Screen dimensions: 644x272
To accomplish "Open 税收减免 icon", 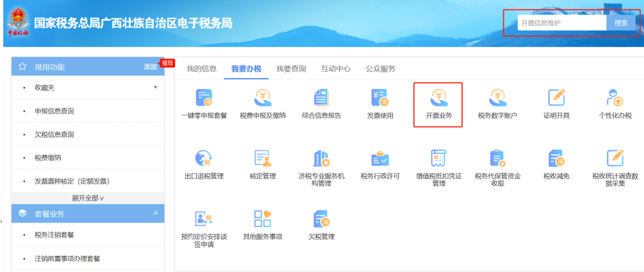I will pos(556,159).
